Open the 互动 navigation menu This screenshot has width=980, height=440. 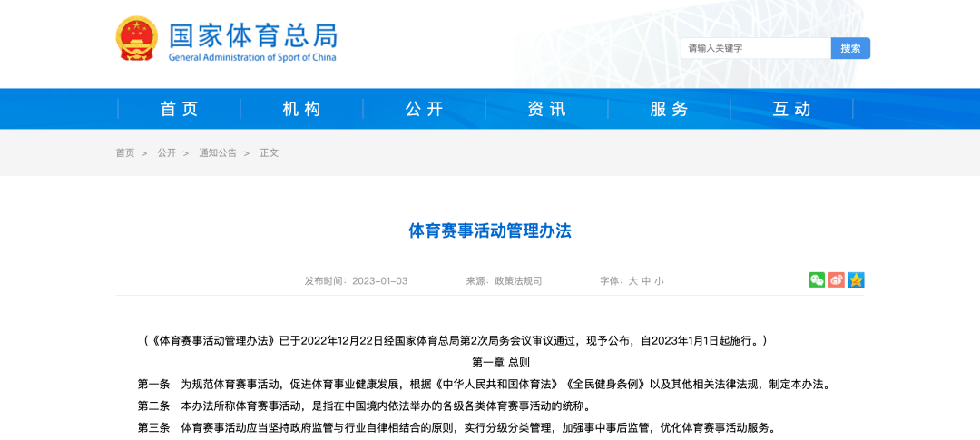click(x=792, y=109)
